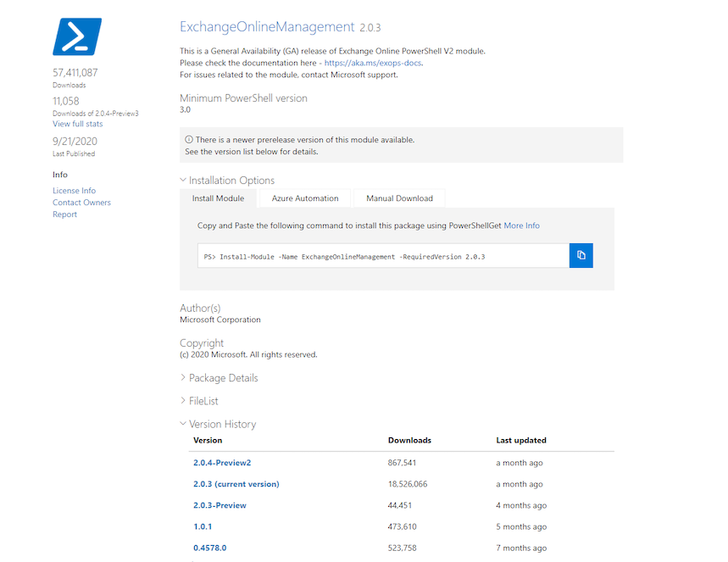Click the PowerShell module logo icon
The width and height of the screenshot is (728, 562).
tap(77, 37)
